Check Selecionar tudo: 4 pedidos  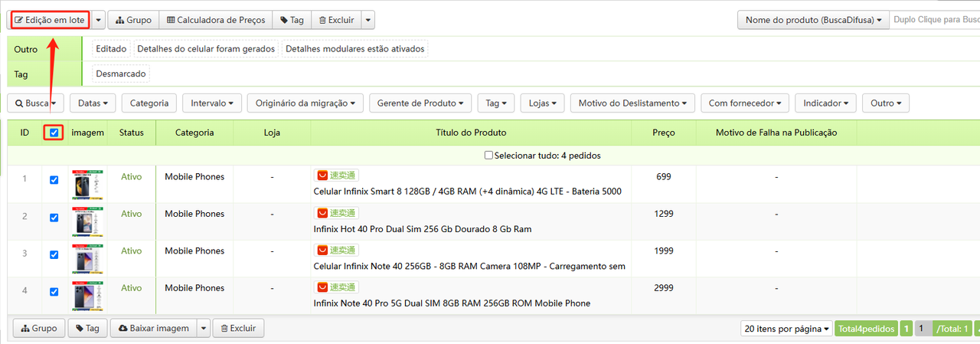point(489,156)
